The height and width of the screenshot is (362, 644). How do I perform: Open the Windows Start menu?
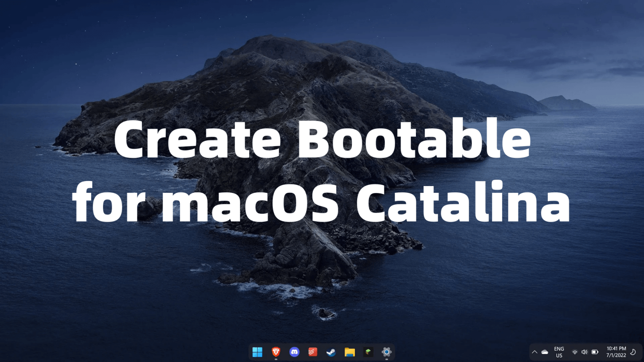[257, 352]
